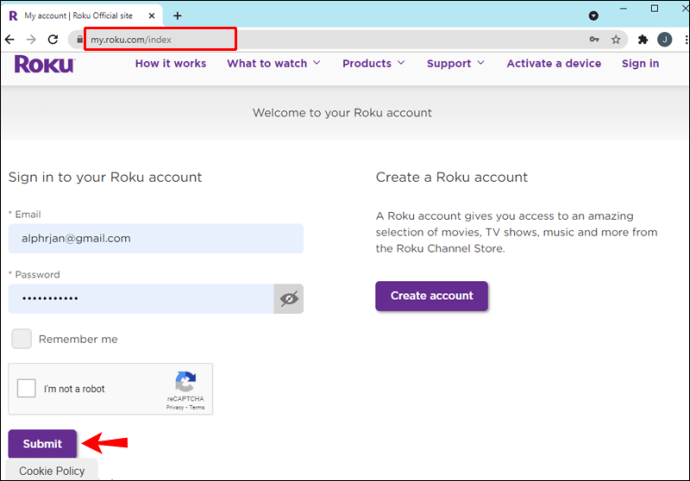Open Activate a device page

(x=554, y=63)
